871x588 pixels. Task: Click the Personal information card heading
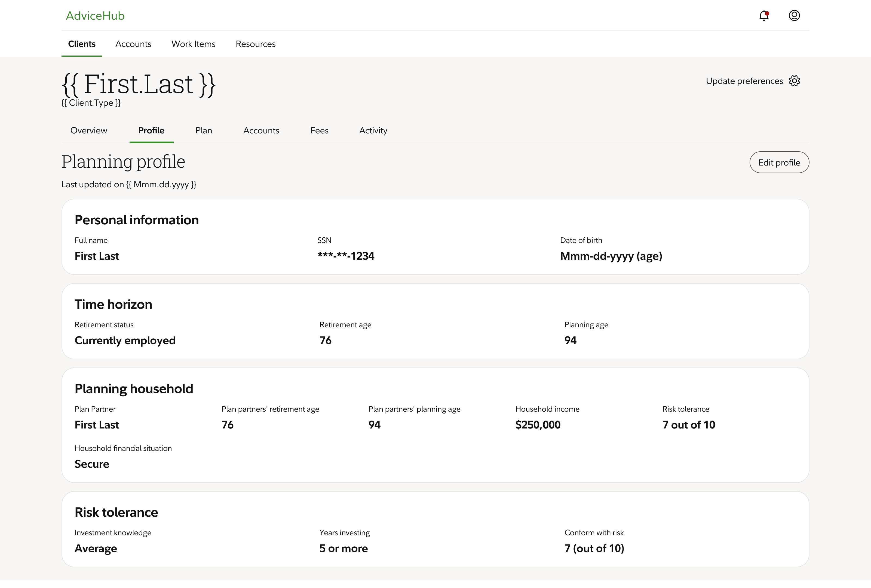(x=136, y=220)
